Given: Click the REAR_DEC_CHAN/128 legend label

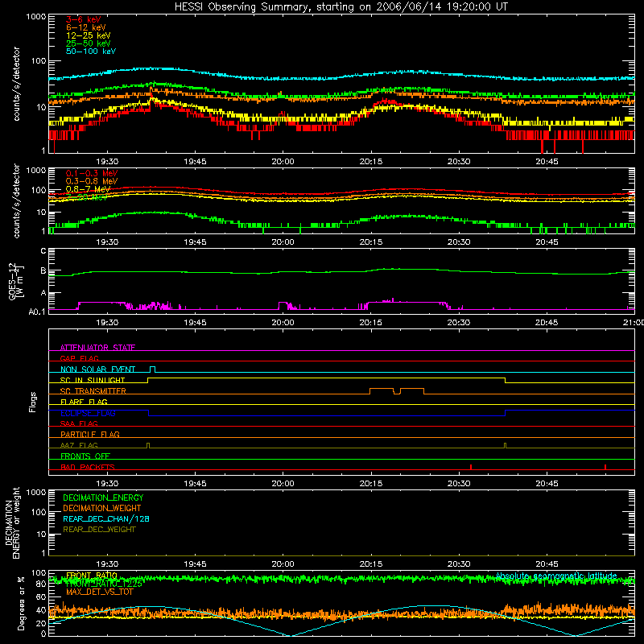Looking at the screenshot, I should [106, 518].
